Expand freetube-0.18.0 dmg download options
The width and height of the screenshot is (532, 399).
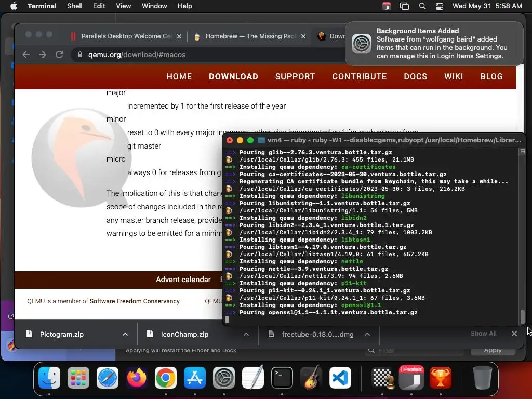367,334
